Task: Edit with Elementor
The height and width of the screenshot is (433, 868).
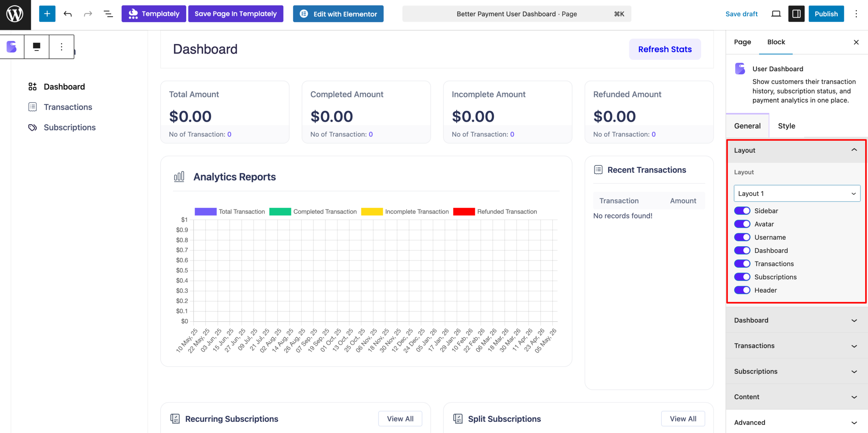Action: pyautogui.click(x=338, y=14)
